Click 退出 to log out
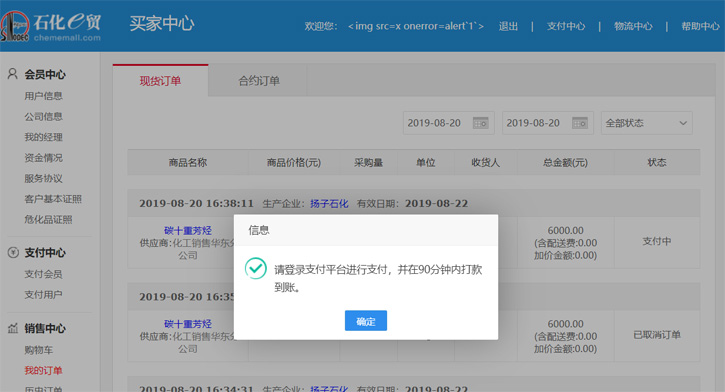Screen dimensions: 725x392 pos(508,26)
